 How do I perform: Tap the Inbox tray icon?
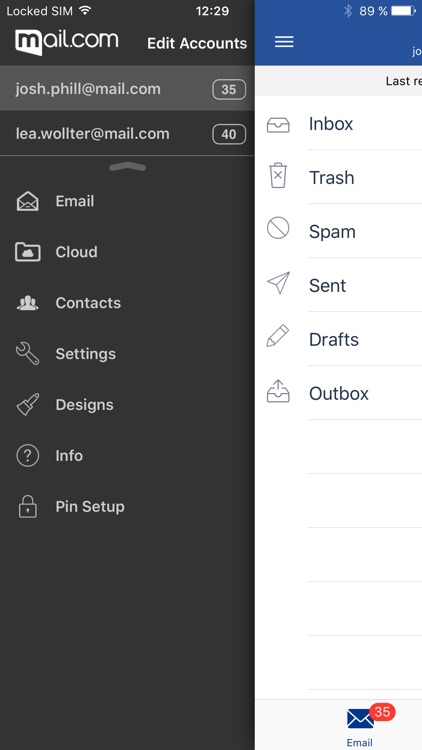278,124
